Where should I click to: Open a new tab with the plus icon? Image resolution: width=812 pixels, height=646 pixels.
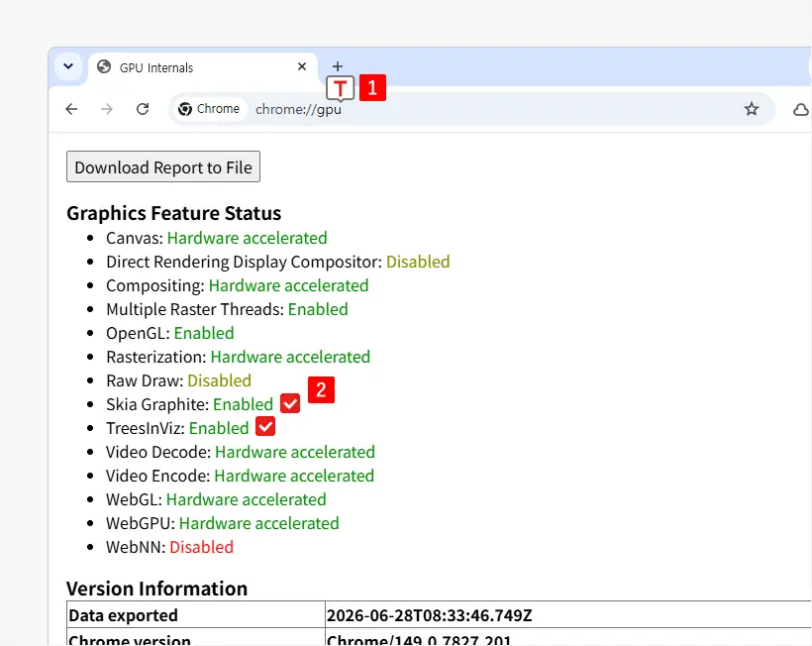point(337,66)
